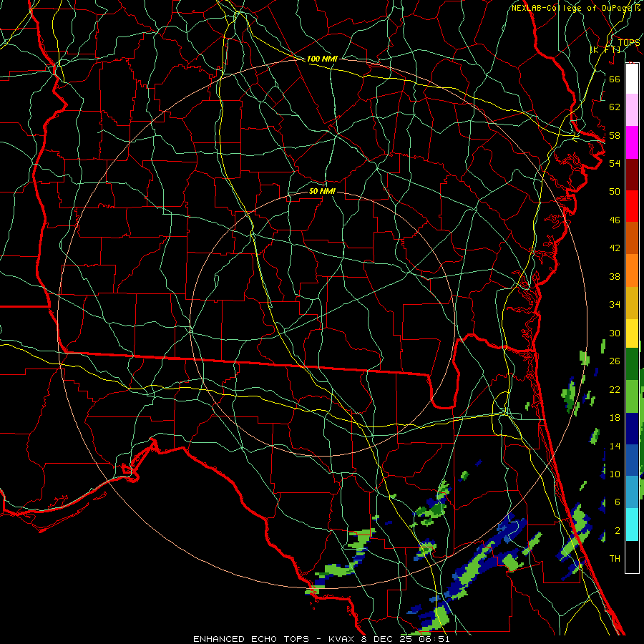Image resolution: width=644 pixels, height=644 pixels.
Task: Click the bright orange legend swatch
Action: pyautogui.click(x=632, y=270)
